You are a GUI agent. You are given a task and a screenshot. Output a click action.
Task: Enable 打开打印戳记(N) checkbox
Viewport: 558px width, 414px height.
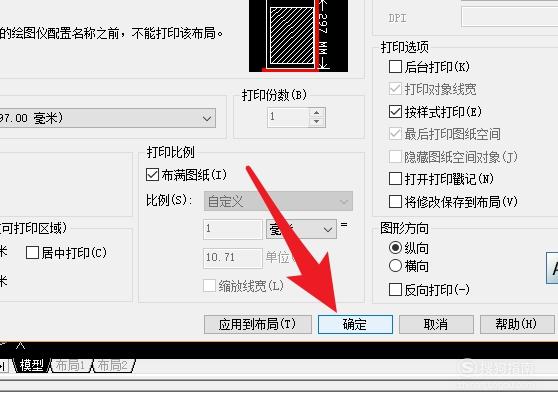[395, 179]
